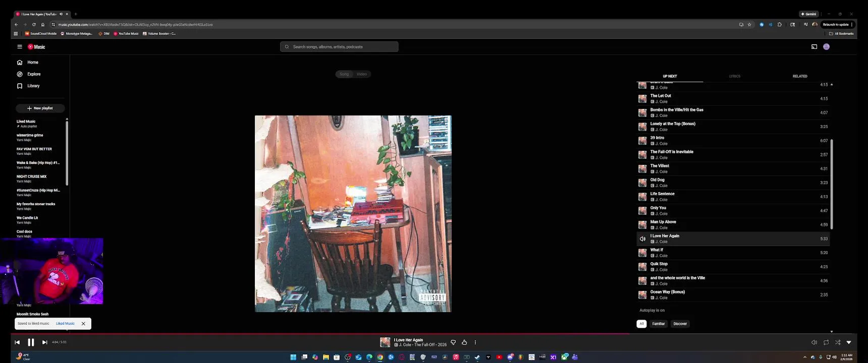Play The Fall-Off is Inevitable
The width and height of the screenshot is (868, 363).
click(x=733, y=155)
